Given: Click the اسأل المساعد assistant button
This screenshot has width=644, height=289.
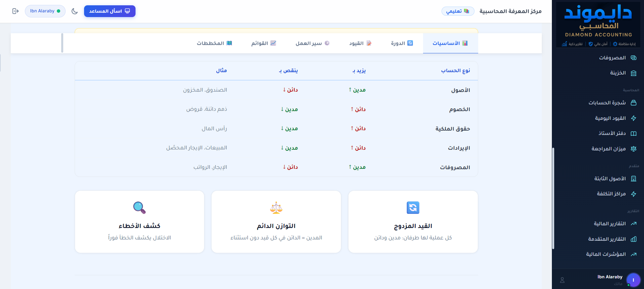Looking at the screenshot, I should pos(109,11).
